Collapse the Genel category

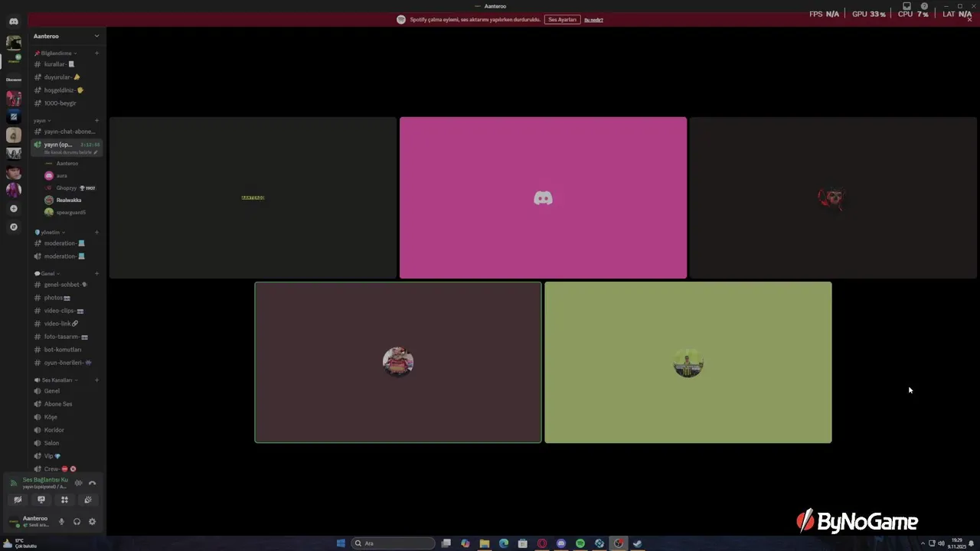[x=47, y=273]
